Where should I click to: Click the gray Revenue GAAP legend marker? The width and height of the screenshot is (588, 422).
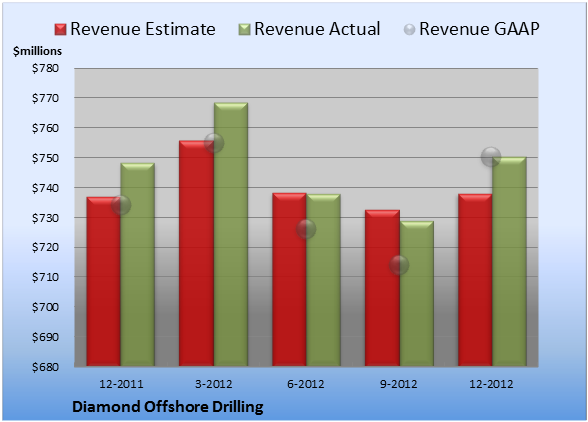tap(409, 30)
